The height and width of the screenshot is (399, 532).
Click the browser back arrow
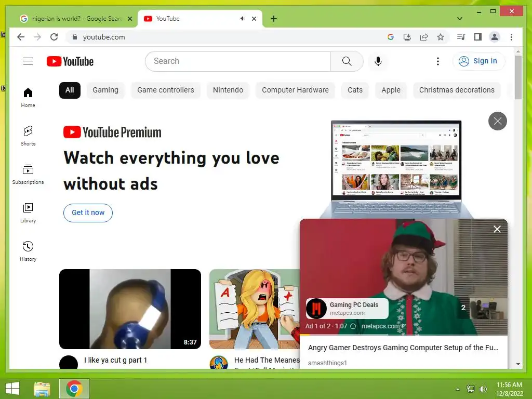(x=21, y=37)
